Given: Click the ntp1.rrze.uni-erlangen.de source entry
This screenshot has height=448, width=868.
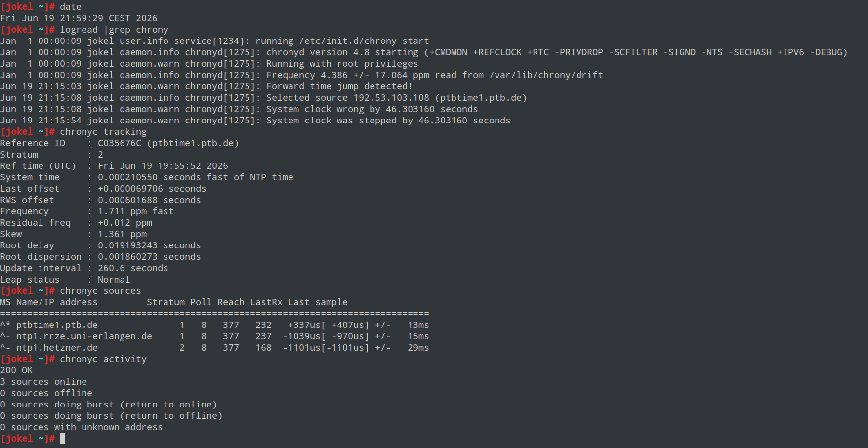Looking at the screenshot, I should [84, 336].
